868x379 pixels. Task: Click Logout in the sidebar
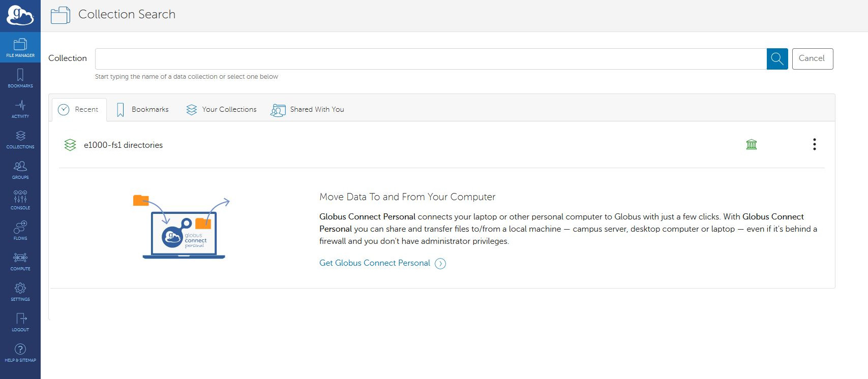tap(20, 322)
